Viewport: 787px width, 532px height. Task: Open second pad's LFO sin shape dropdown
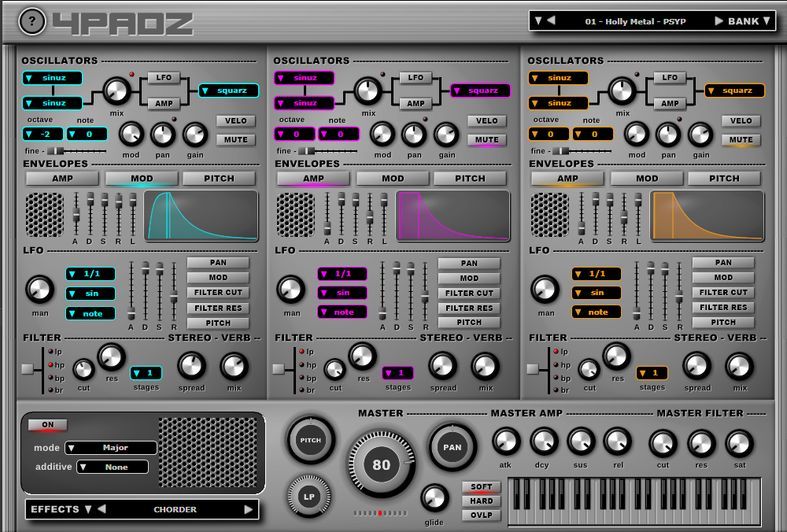pyautogui.click(x=342, y=293)
